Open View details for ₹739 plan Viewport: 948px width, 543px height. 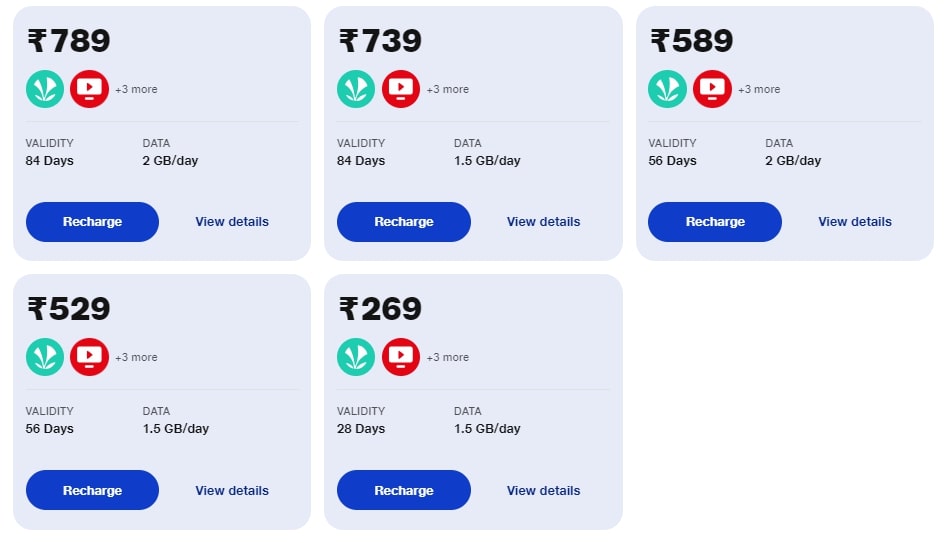(x=543, y=222)
